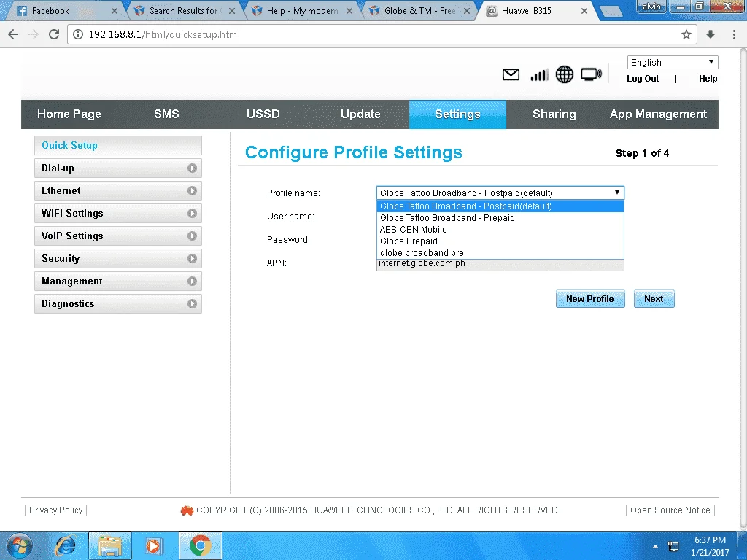Open the USSD menu
The width and height of the screenshot is (747, 560).
tap(263, 114)
